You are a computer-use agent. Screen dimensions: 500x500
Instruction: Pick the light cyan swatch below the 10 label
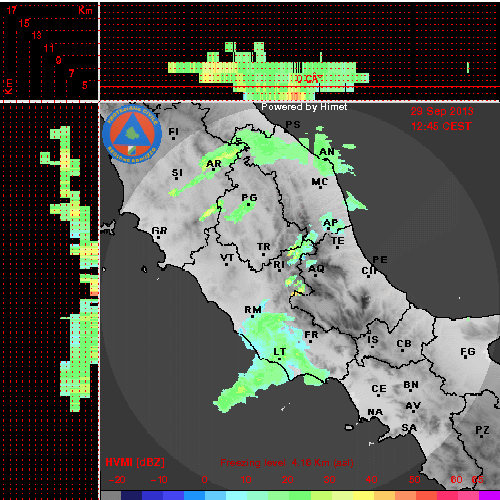point(237,495)
